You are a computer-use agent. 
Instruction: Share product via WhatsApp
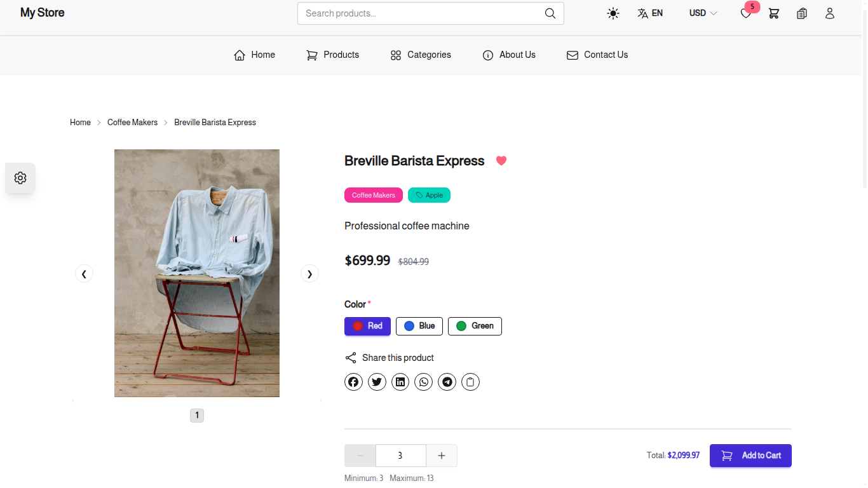(423, 382)
